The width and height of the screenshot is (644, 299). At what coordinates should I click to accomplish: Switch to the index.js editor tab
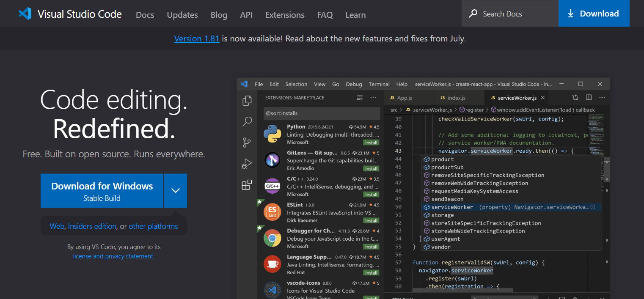[x=456, y=98]
